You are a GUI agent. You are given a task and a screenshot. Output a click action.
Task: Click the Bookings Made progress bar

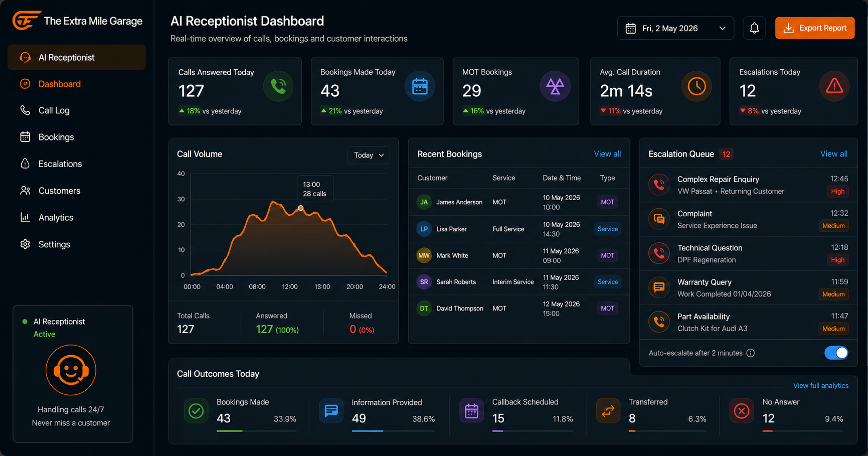pyautogui.click(x=256, y=431)
